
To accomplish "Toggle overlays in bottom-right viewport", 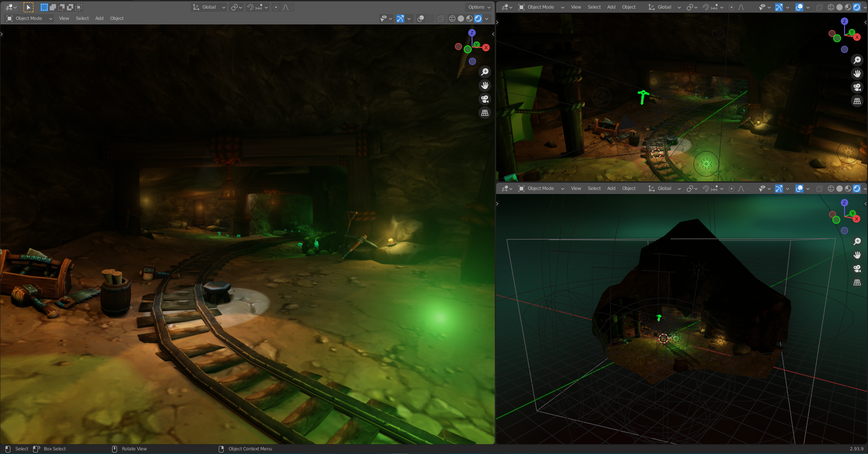I will point(799,189).
